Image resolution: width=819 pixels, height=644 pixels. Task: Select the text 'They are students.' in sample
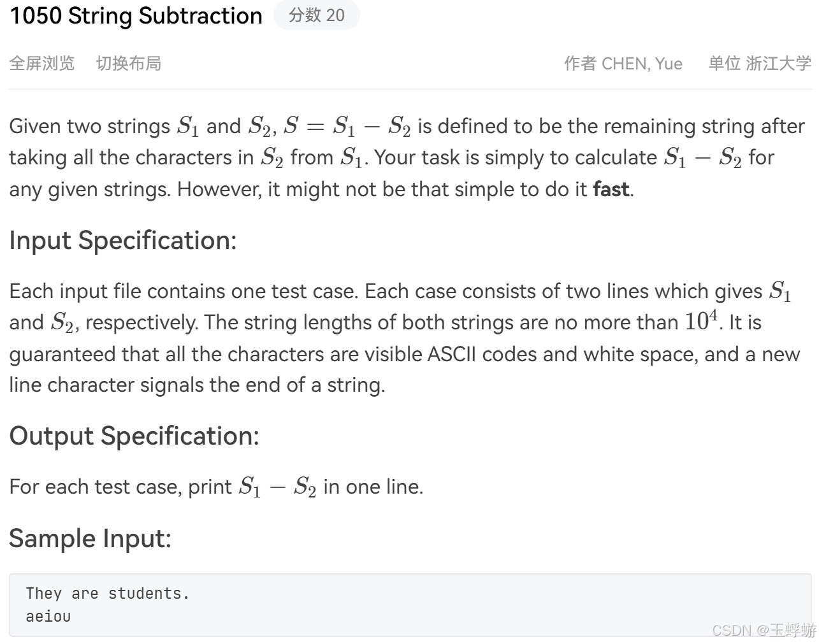pyautogui.click(x=108, y=593)
